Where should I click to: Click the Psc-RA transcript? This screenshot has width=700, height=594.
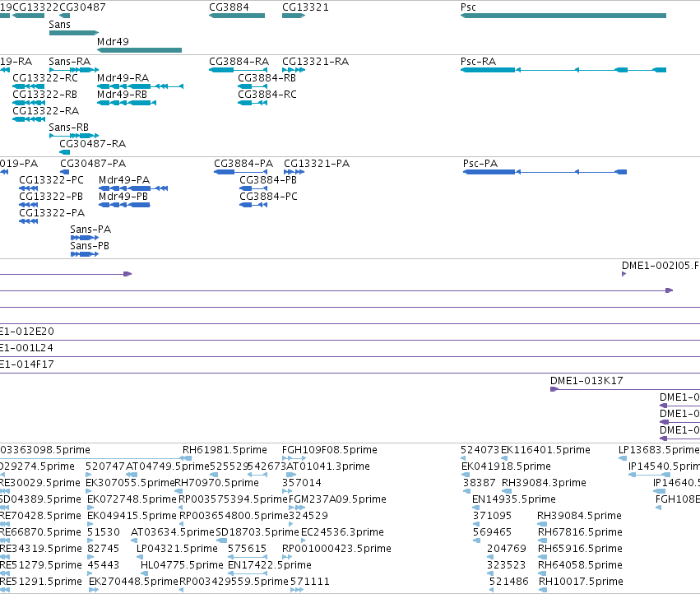[x=563, y=70]
